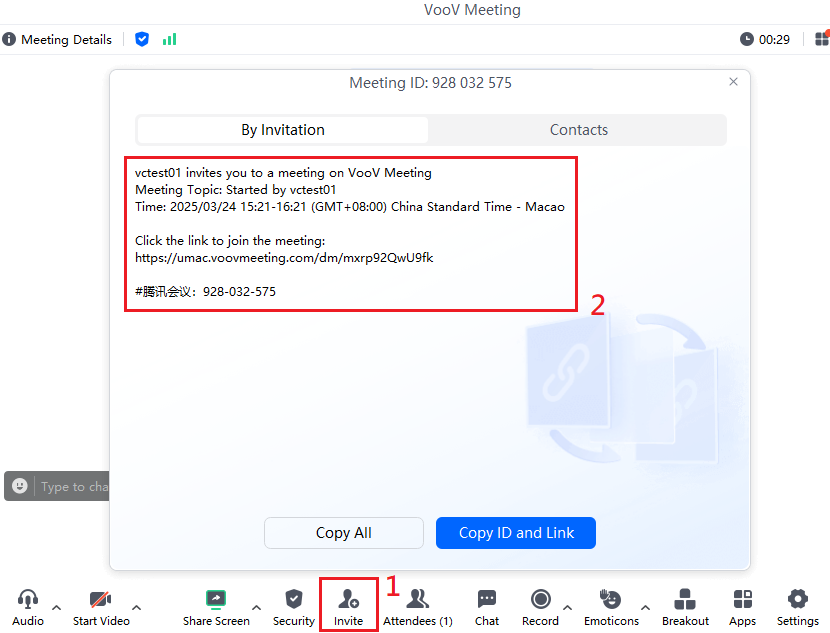Viewport: 830px width, 633px height.
Task: Open the Audio headset icon
Action: coord(28,600)
